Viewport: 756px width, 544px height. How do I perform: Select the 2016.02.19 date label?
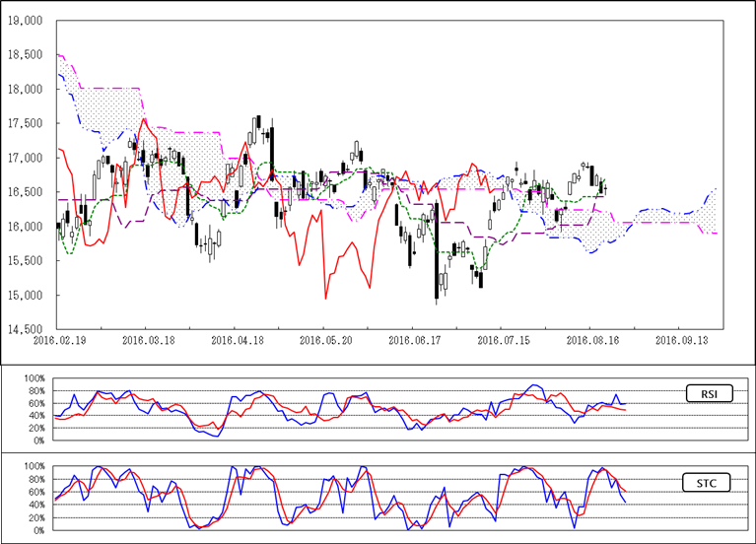click(x=57, y=340)
